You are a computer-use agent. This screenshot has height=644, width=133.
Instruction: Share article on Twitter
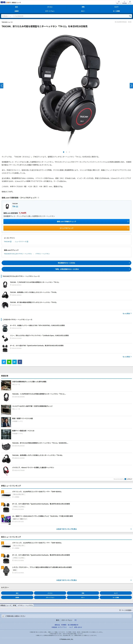(4, 362)
